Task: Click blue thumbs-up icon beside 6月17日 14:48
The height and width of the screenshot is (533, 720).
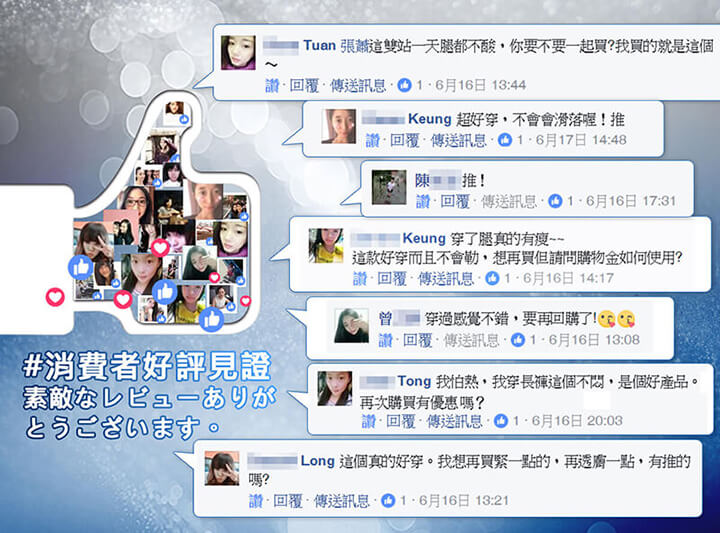Action: point(505,140)
